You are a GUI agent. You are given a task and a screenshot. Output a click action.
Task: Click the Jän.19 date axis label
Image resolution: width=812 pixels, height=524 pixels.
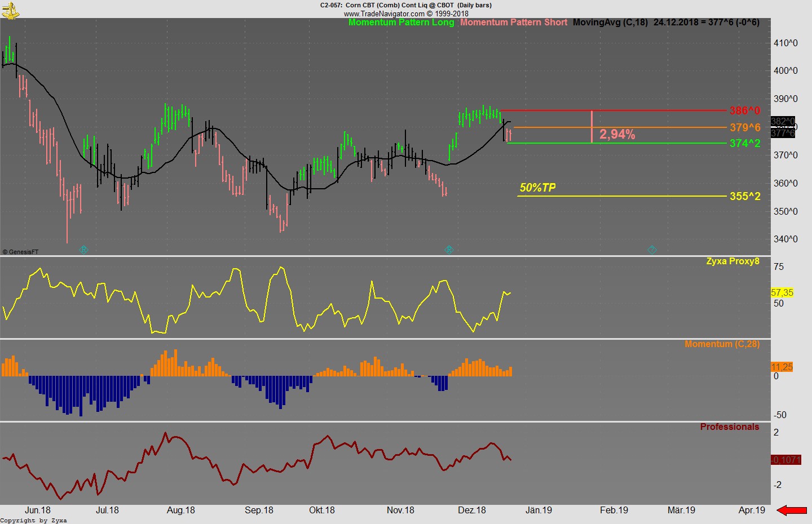coord(539,510)
